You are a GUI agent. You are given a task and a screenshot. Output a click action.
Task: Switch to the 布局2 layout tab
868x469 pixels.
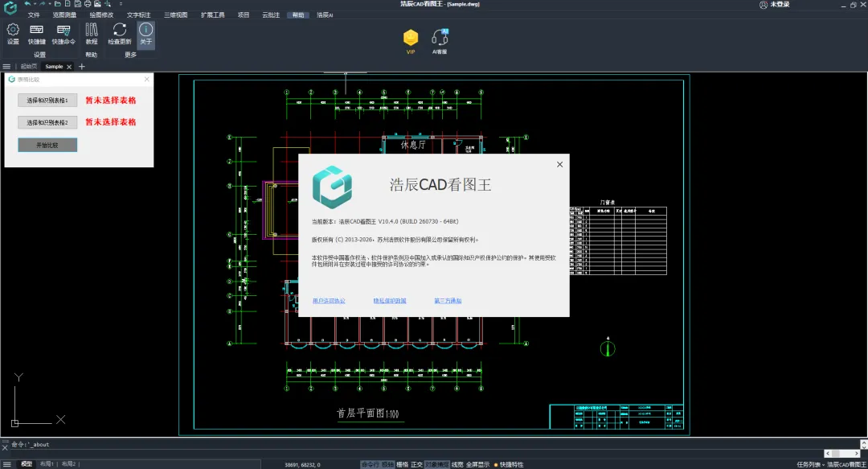[x=68, y=464]
